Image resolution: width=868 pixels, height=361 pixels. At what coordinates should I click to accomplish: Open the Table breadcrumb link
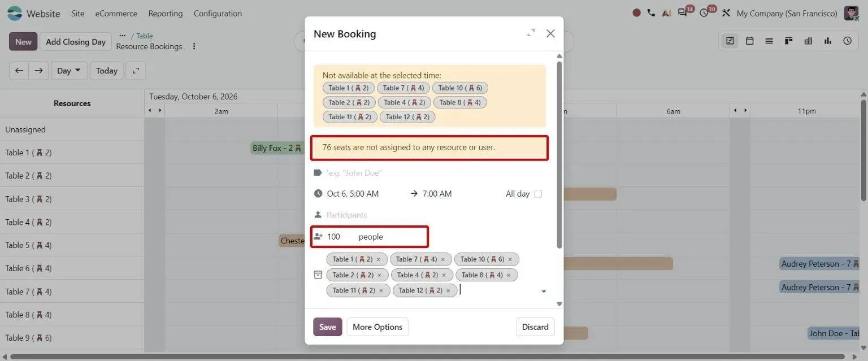tap(145, 36)
